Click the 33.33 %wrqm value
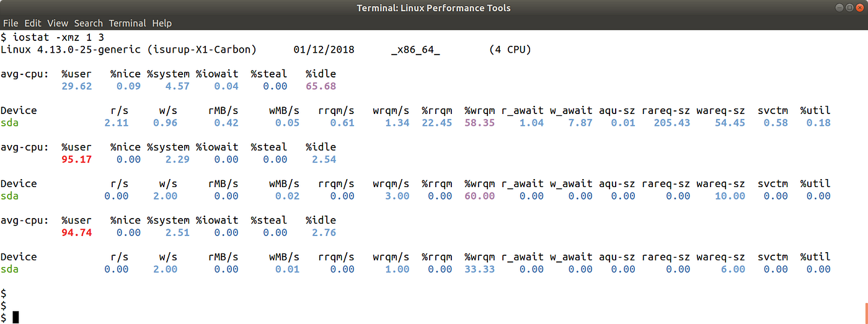This screenshot has width=868, height=324. (480, 269)
